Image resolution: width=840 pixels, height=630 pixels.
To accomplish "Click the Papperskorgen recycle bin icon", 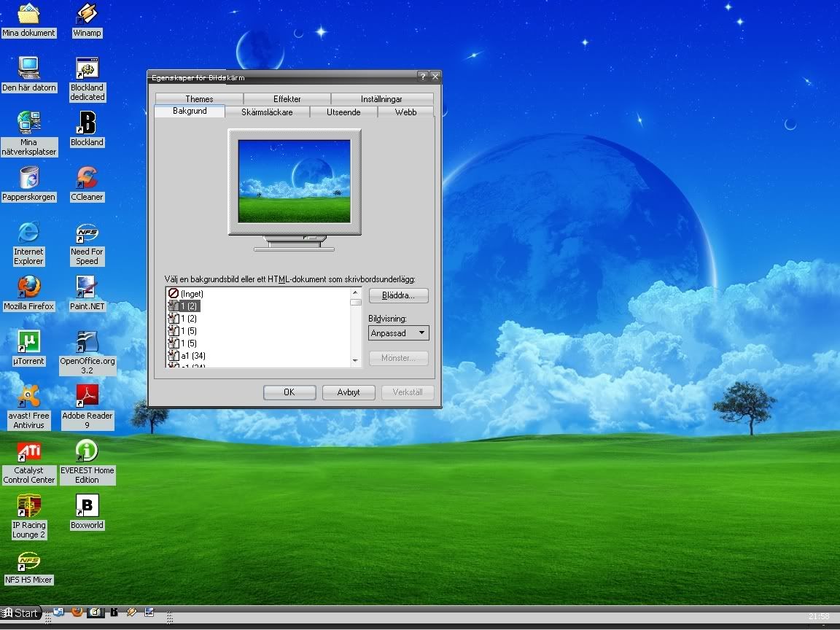I will click(28, 178).
